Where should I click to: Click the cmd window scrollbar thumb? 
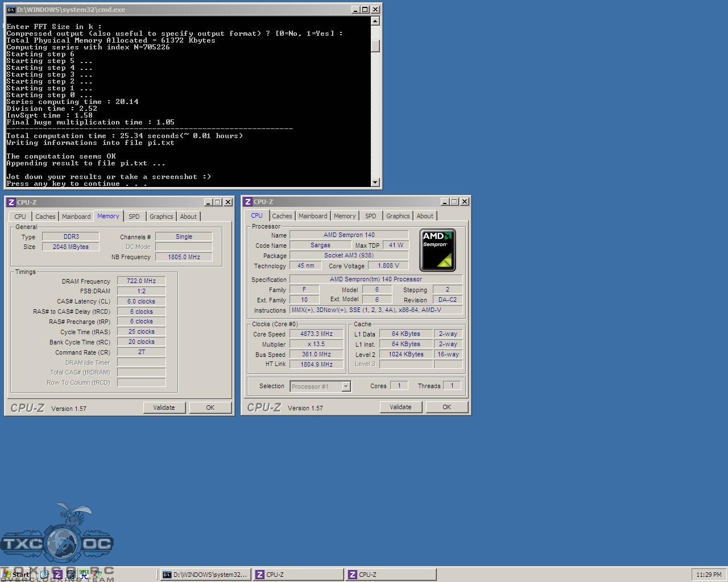coord(375,46)
